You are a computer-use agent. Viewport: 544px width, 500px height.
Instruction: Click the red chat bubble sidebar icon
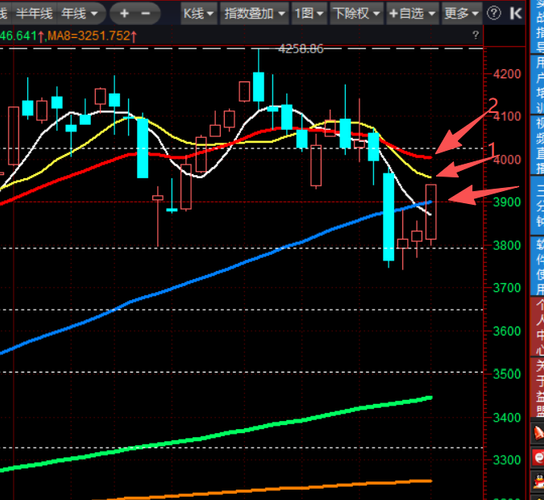[x=539, y=458]
